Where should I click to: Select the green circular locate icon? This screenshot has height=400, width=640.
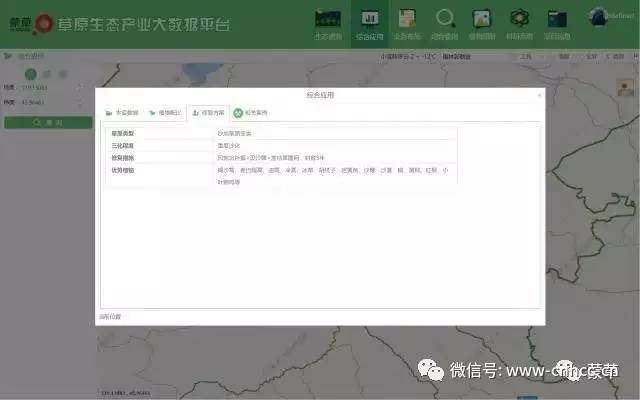(31, 75)
